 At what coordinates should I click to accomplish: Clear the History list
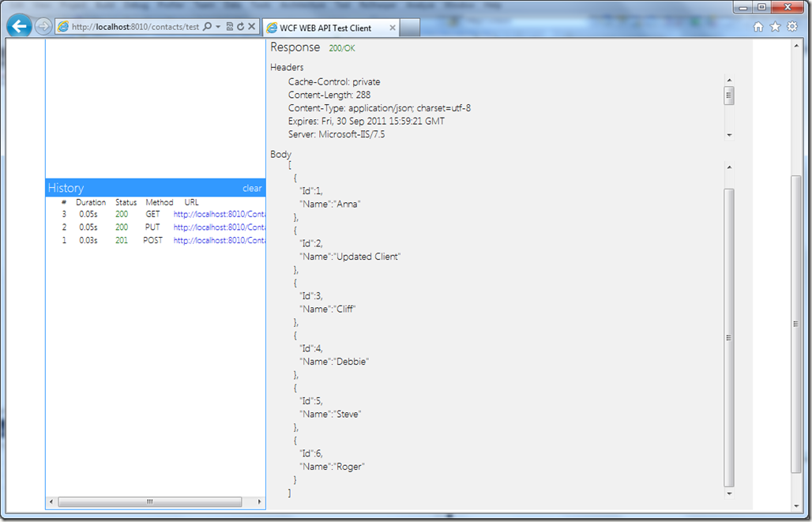[252, 189]
